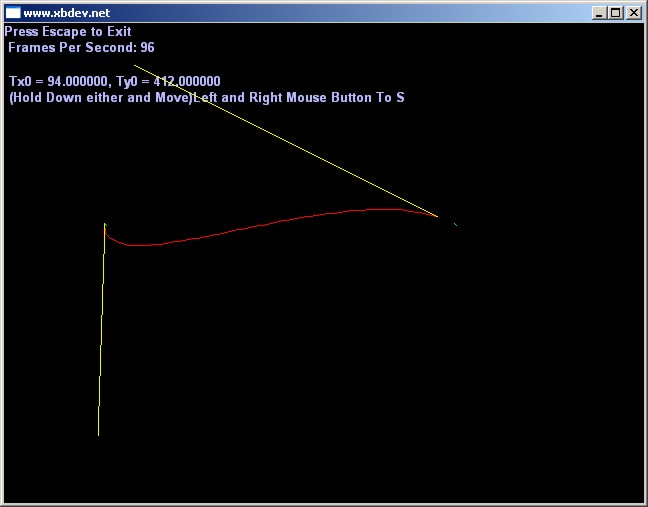Click the 'Press Escape to Exit' text
The width and height of the screenshot is (648, 507).
click(68, 31)
